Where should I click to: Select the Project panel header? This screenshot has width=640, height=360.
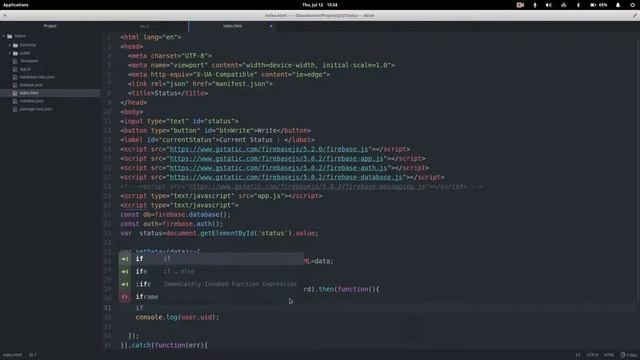point(50,26)
